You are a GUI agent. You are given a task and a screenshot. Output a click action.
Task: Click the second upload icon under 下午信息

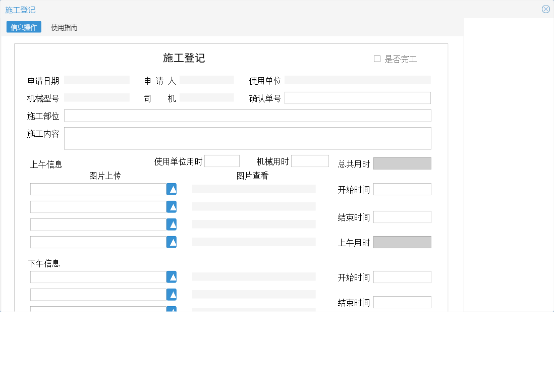(x=172, y=294)
